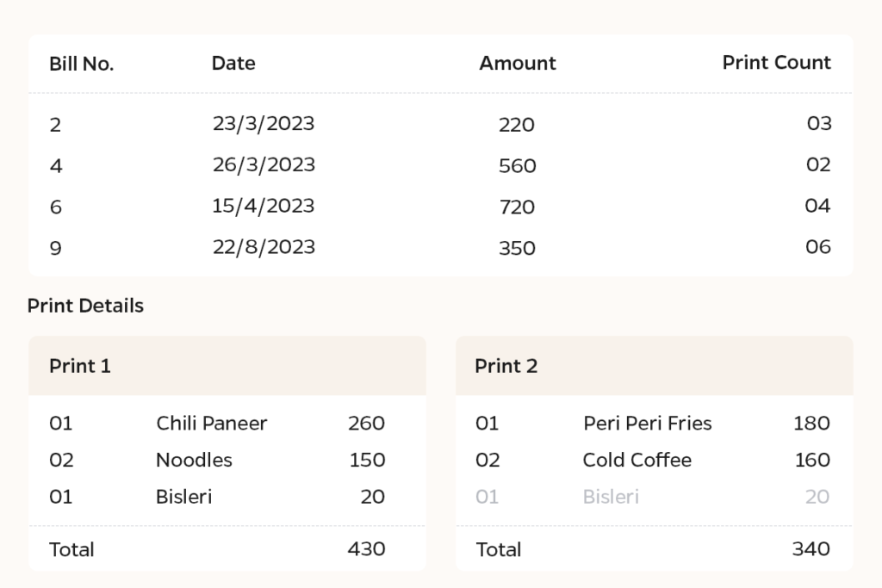Click the Print Details section heading
The height and width of the screenshot is (588, 882).
(x=85, y=306)
